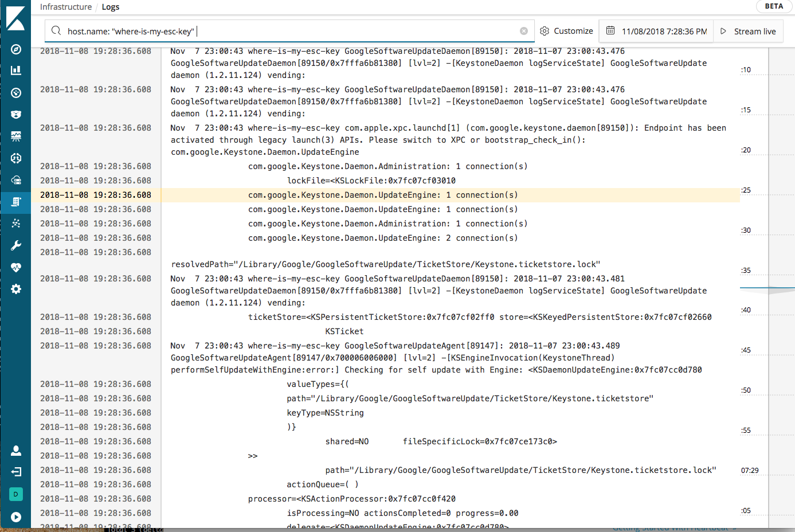Jump to the :05 minimap time marker

coord(746,511)
